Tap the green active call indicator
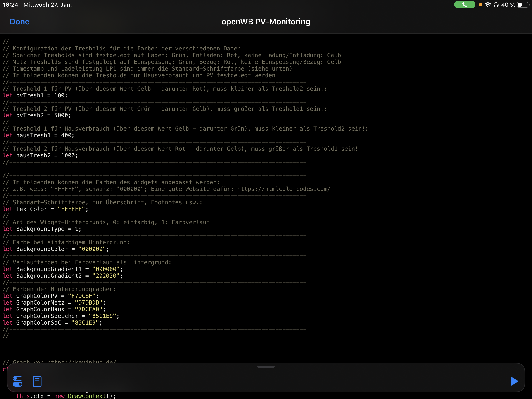Viewport: 532px width, 399px height. (x=464, y=5)
